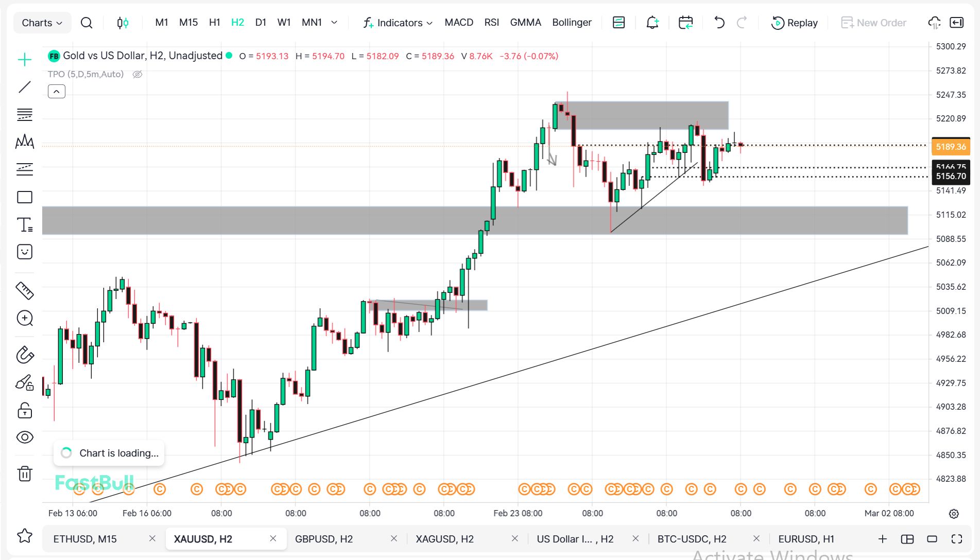
Task: Toggle hide all drawings eye icon
Action: pyautogui.click(x=25, y=437)
